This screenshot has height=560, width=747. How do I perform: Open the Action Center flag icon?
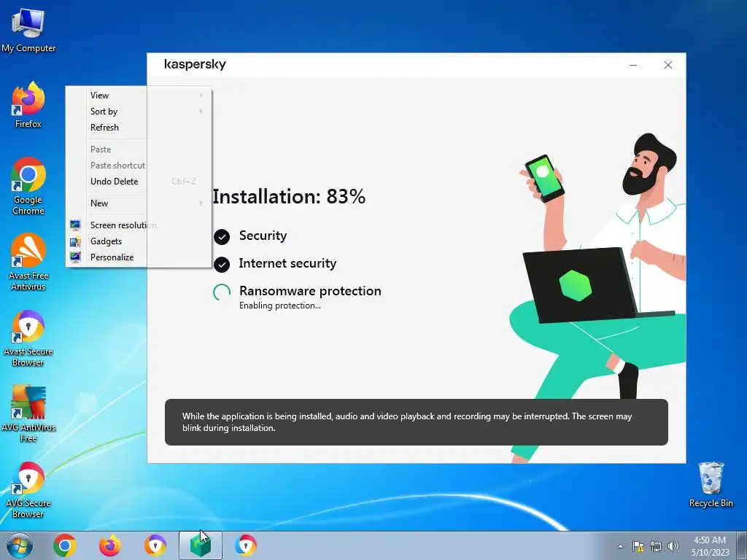(x=638, y=546)
